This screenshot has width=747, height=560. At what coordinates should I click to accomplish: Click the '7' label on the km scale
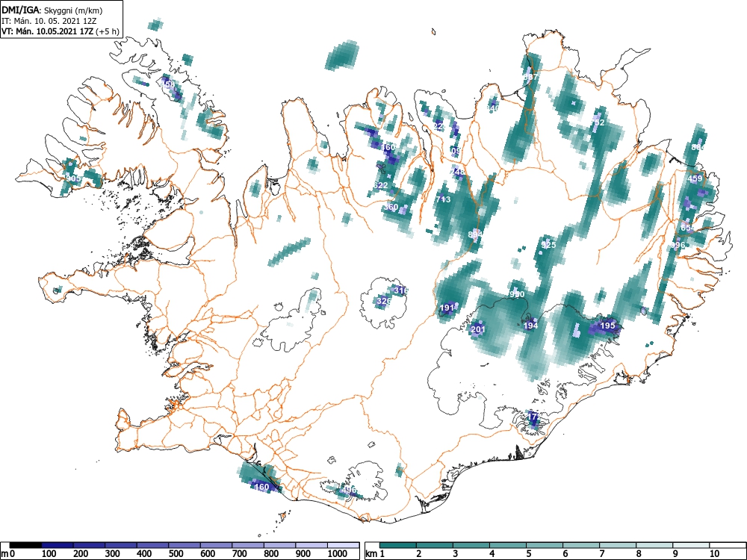coord(601,554)
